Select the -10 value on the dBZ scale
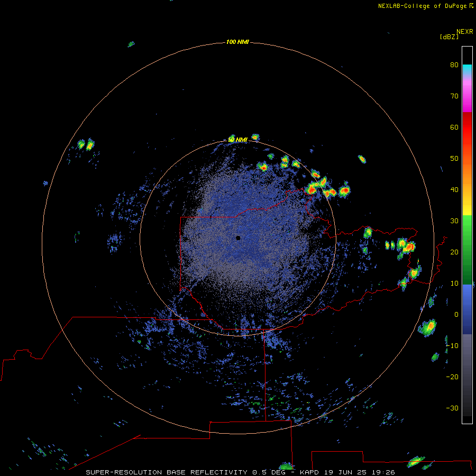 (x=452, y=345)
